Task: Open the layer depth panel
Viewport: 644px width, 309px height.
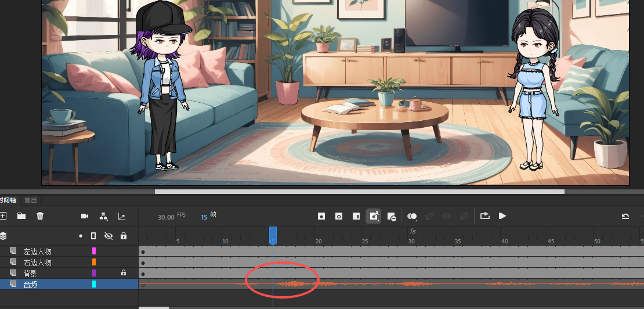Action: coord(122,216)
